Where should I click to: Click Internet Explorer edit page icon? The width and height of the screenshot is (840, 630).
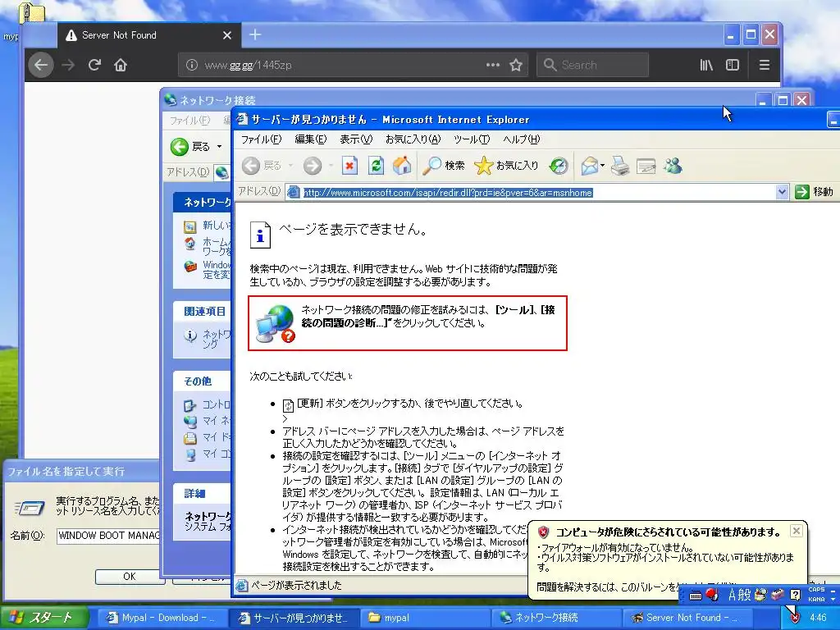(x=646, y=166)
